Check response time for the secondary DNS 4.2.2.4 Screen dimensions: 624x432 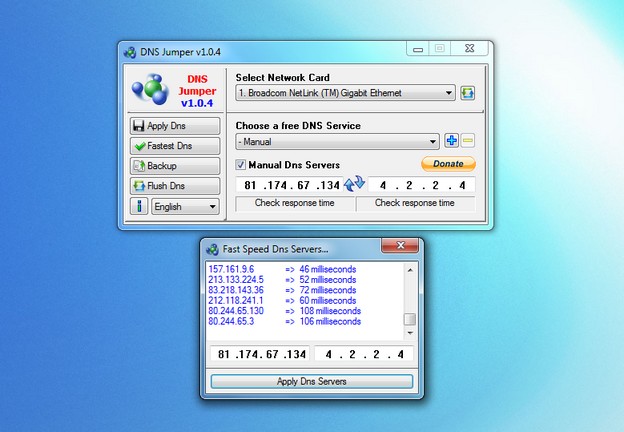pos(415,203)
